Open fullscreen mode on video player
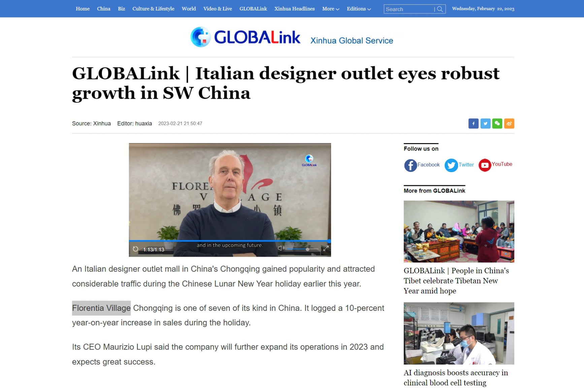The image size is (584, 392). point(326,249)
